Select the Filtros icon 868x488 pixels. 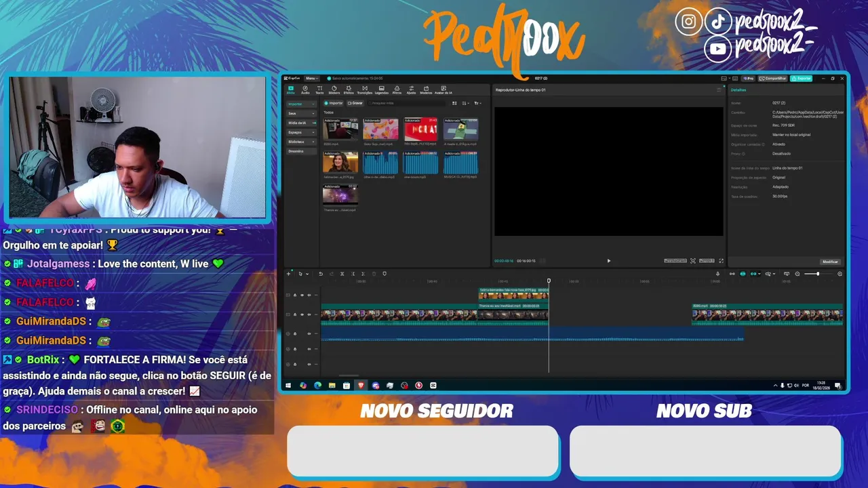pos(397,89)
